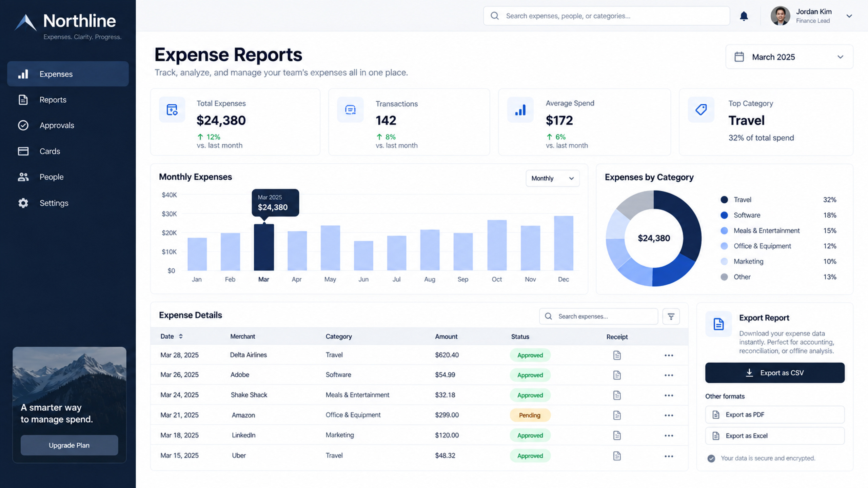View receipt icon for Amazon row
This screenshot has height=488, width=868.
point(617,415)
